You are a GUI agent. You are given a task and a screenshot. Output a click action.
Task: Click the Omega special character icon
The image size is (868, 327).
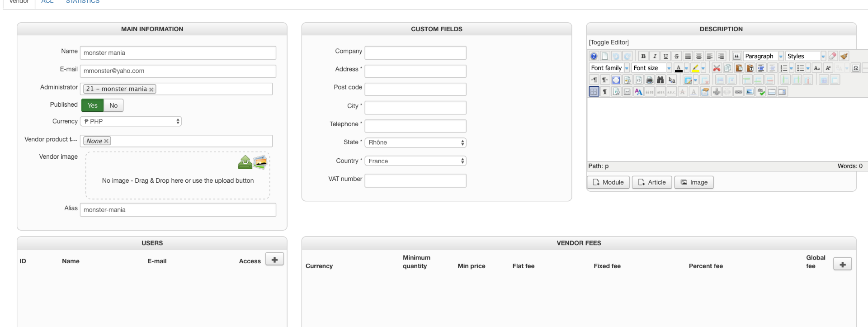click(855, 68)
